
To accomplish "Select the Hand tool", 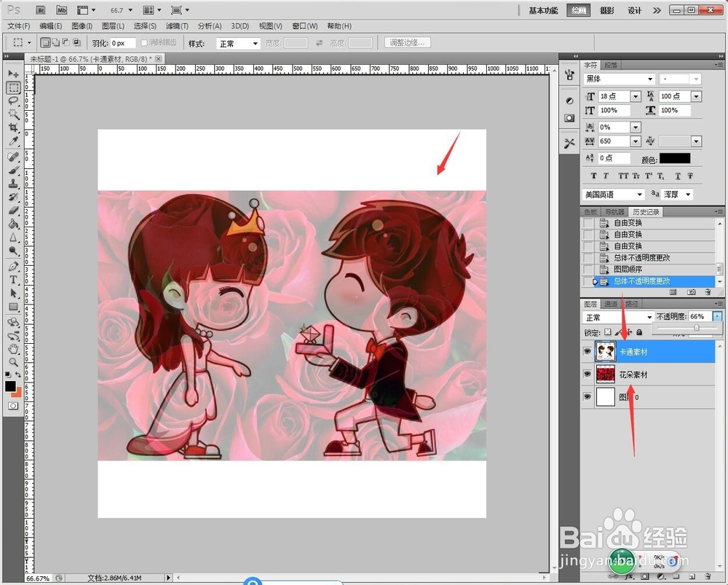I will (x=13, y=349).
